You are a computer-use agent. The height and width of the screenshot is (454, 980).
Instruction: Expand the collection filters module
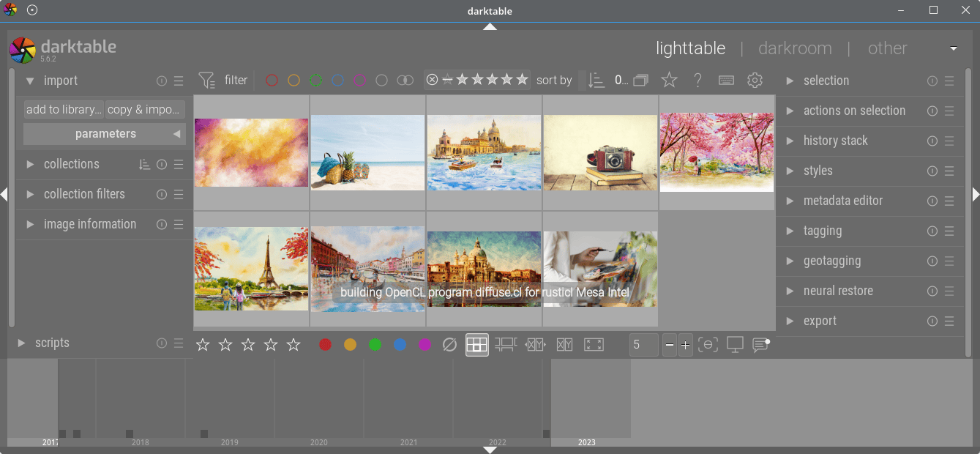pos(30,195)
